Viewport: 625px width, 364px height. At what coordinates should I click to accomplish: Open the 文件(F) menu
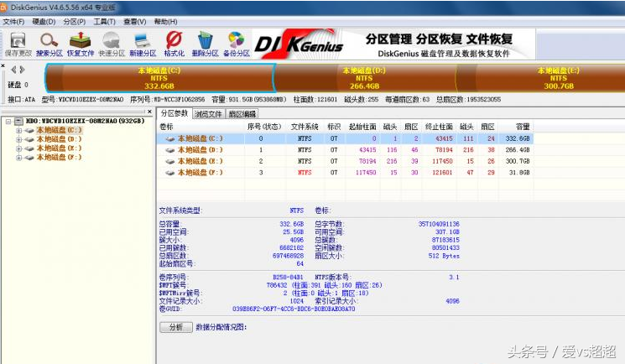pyautogui.click(x=13, y=22)
